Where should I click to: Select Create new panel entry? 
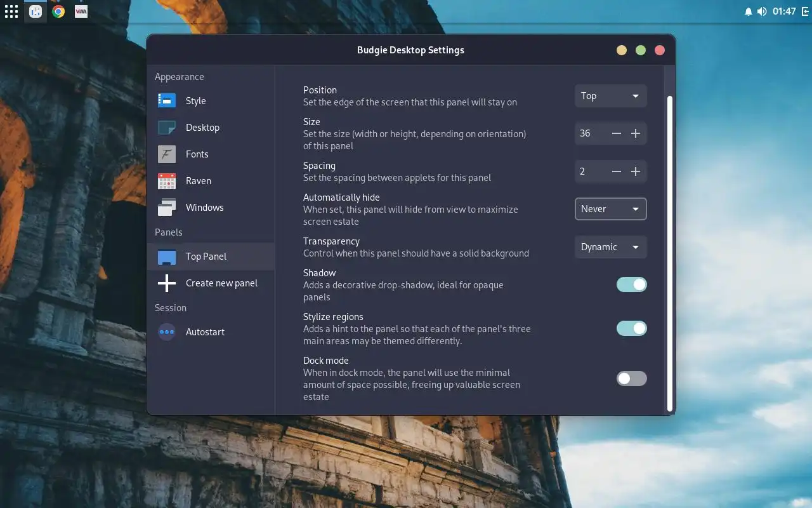click(x=211, y=283)
